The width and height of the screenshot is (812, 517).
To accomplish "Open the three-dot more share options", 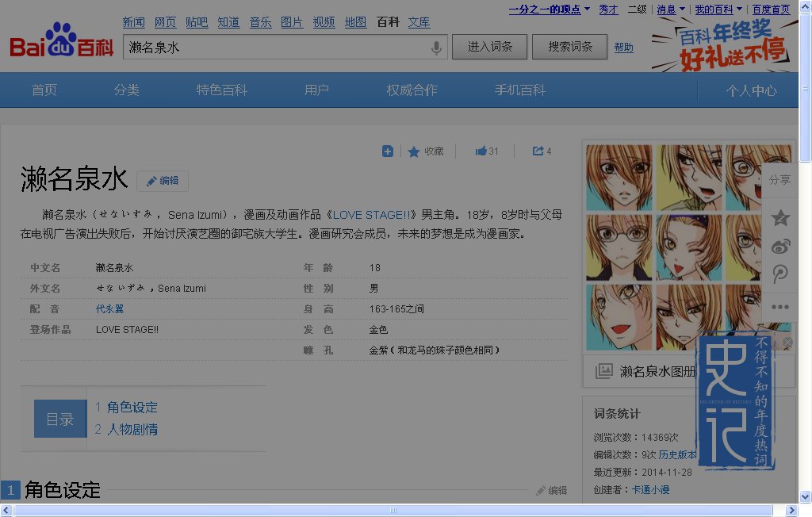I will 780,307.
